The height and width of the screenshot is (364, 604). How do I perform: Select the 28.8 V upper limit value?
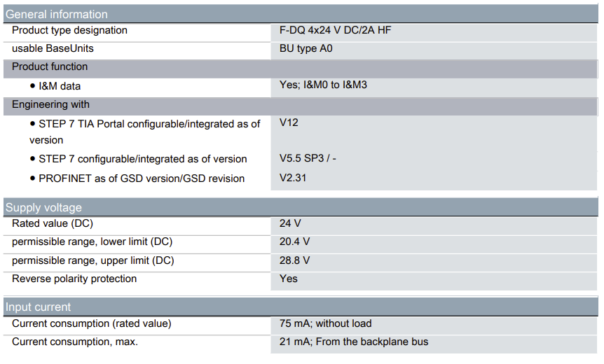(294, 260)
